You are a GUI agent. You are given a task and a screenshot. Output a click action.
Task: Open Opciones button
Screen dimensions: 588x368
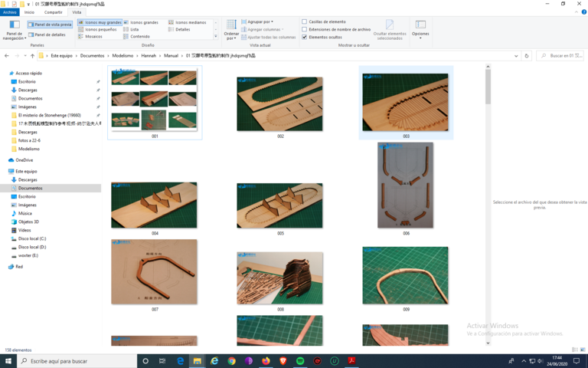click(420, 30)
